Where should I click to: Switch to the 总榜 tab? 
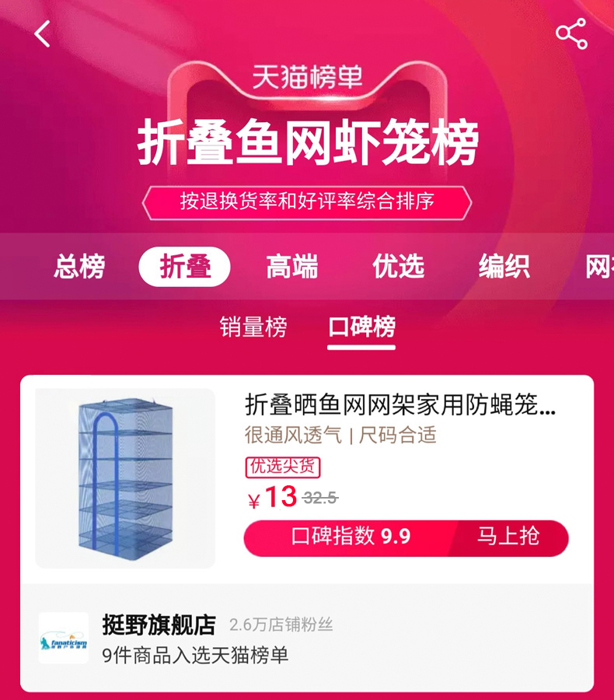click(x=79, y=267)
